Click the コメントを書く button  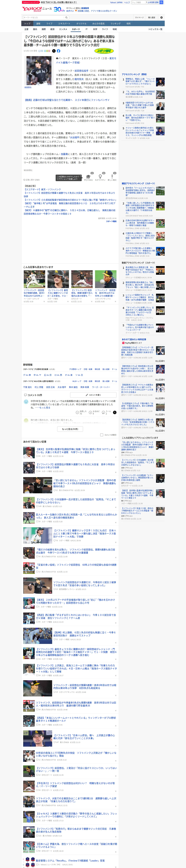click(93, 395)
